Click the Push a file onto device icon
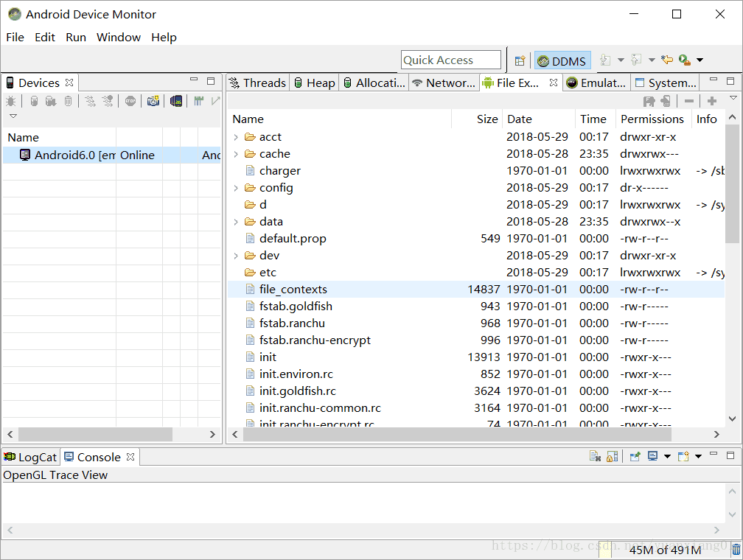Screen dimensions: 743x560 [x=666, y=101]
